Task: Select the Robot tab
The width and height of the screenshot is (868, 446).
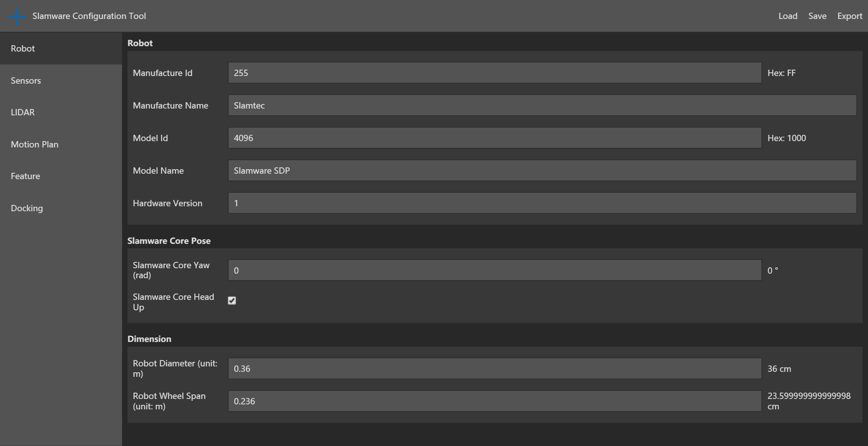Action: 23,48
